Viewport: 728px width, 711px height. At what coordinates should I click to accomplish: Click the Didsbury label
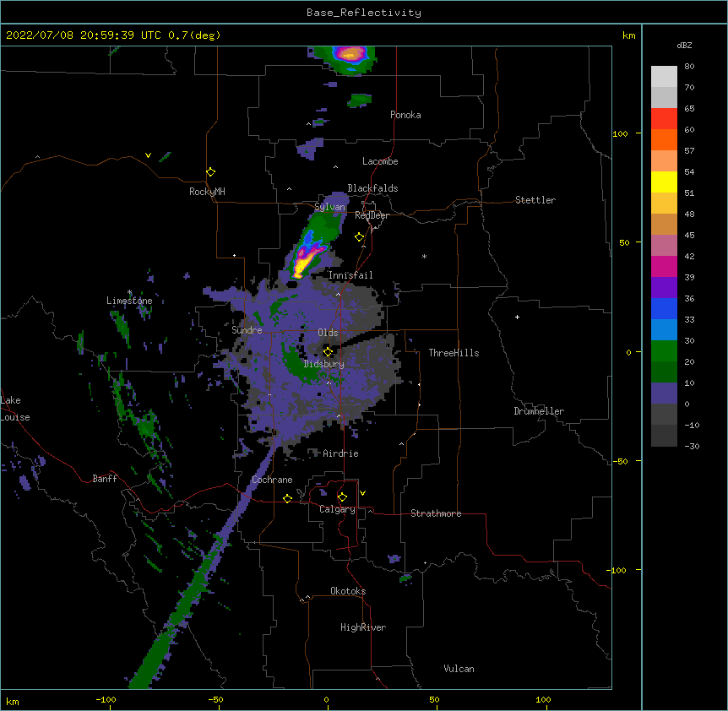pos(324,364)
